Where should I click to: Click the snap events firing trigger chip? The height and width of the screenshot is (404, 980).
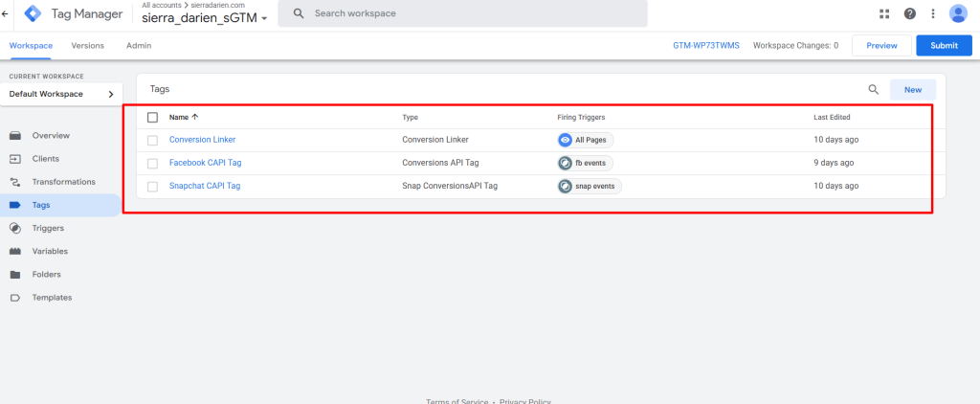[x=590, y=187]
